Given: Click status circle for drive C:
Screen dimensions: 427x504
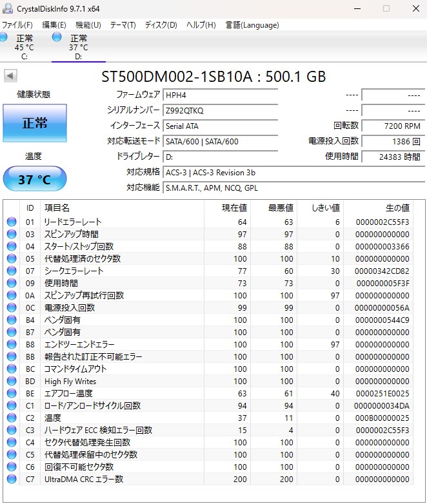Looking at the screenshot, I should click(3, 37).
